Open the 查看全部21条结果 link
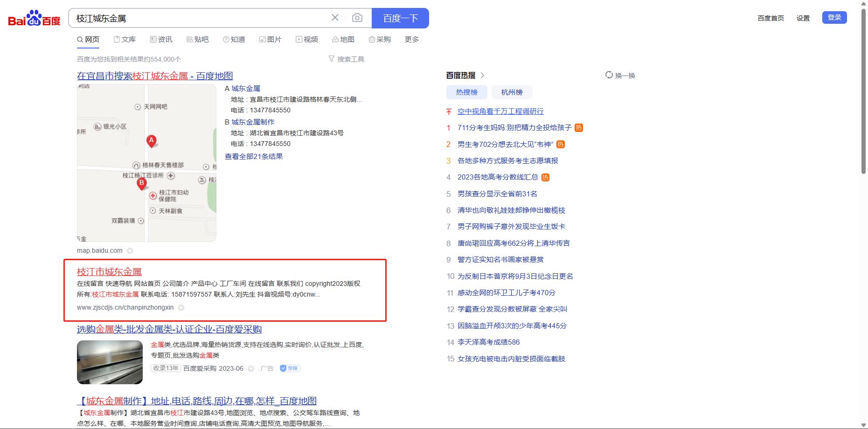Image resolution: width=868 pixels, height=429 pixels. click(x=254, y=156)
